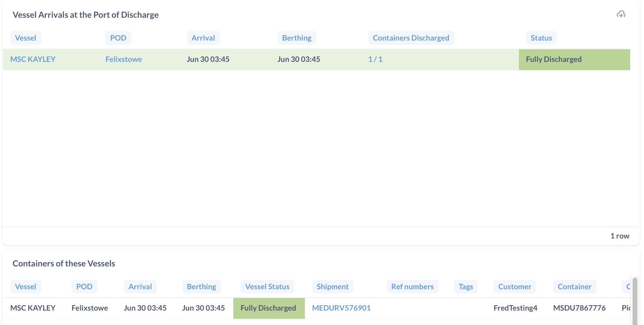Select container MSDU7867776 cell

pyautogui.click(x=579, y=308)
